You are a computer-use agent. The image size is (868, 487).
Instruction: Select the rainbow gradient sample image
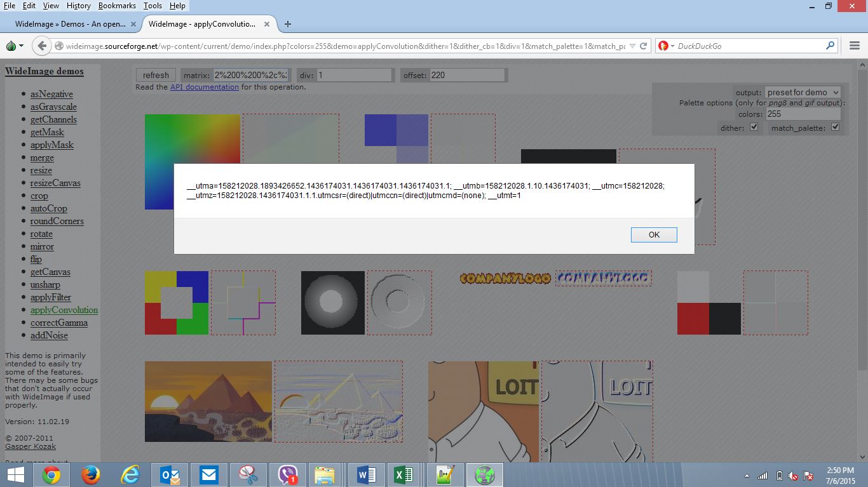pos(193,162)
